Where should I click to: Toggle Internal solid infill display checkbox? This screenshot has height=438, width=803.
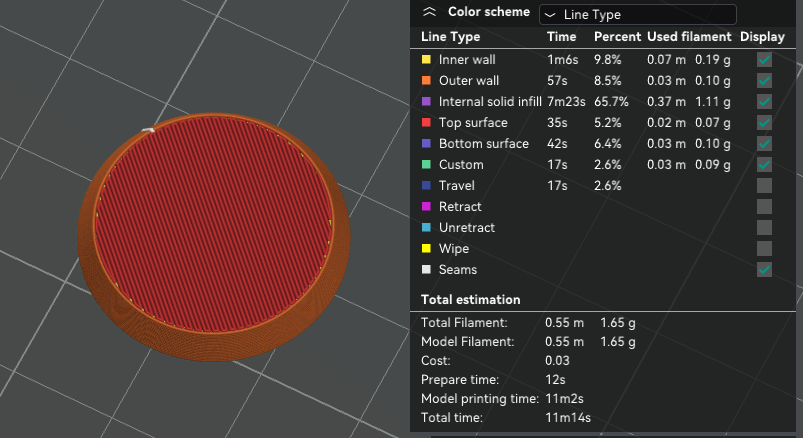(x=764, y=102)
